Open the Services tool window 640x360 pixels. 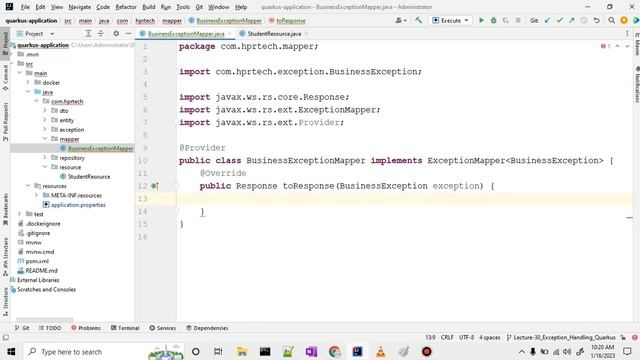pyautogui.click(x=162, y=328)
